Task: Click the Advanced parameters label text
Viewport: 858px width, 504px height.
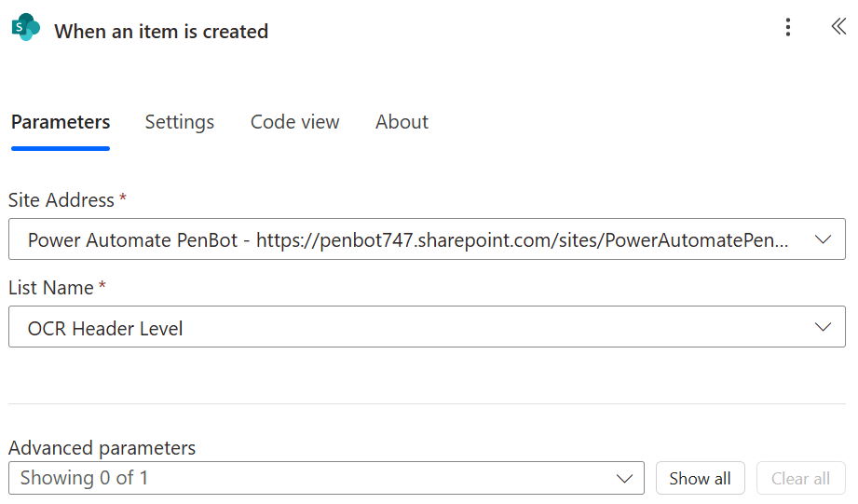Action: (x=102, y=448)
